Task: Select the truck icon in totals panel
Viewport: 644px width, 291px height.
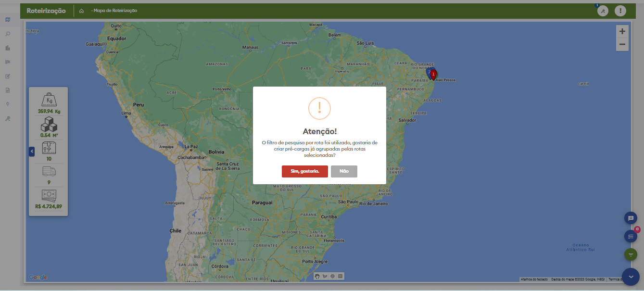Action: click(49, 171)
